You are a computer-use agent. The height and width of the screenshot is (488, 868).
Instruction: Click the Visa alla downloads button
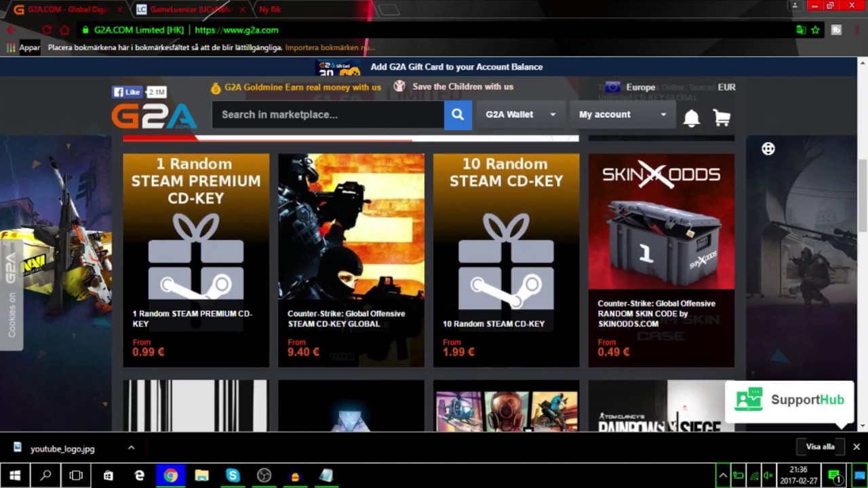pos(820,447)
